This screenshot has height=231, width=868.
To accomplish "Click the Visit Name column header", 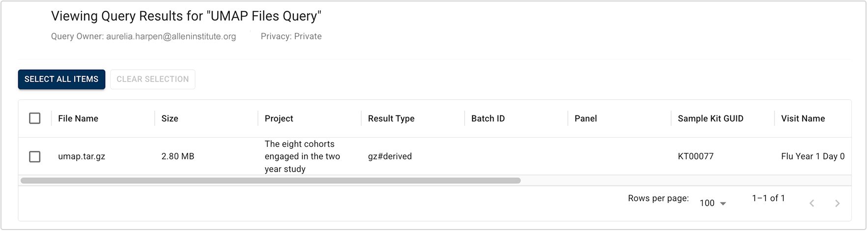I will point(803,118).
